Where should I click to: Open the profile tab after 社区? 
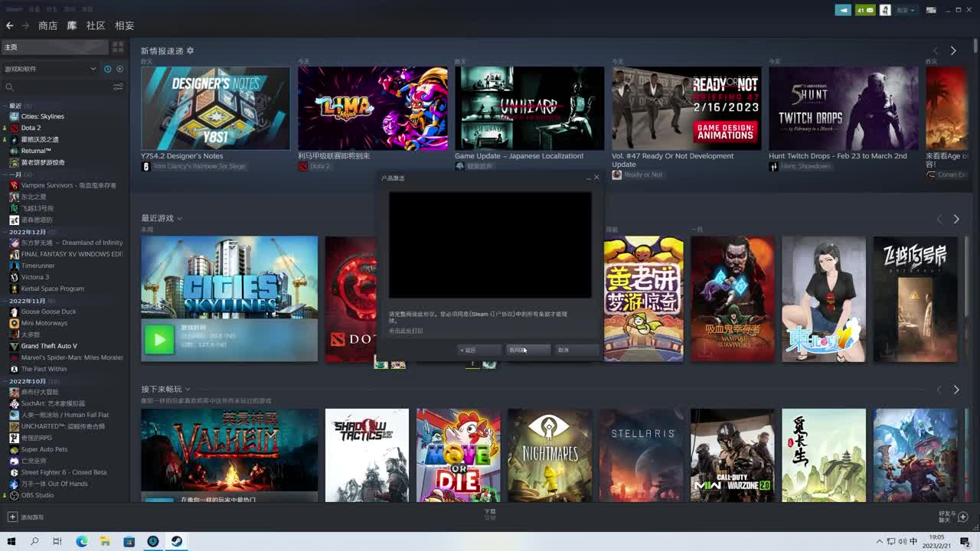124,25
